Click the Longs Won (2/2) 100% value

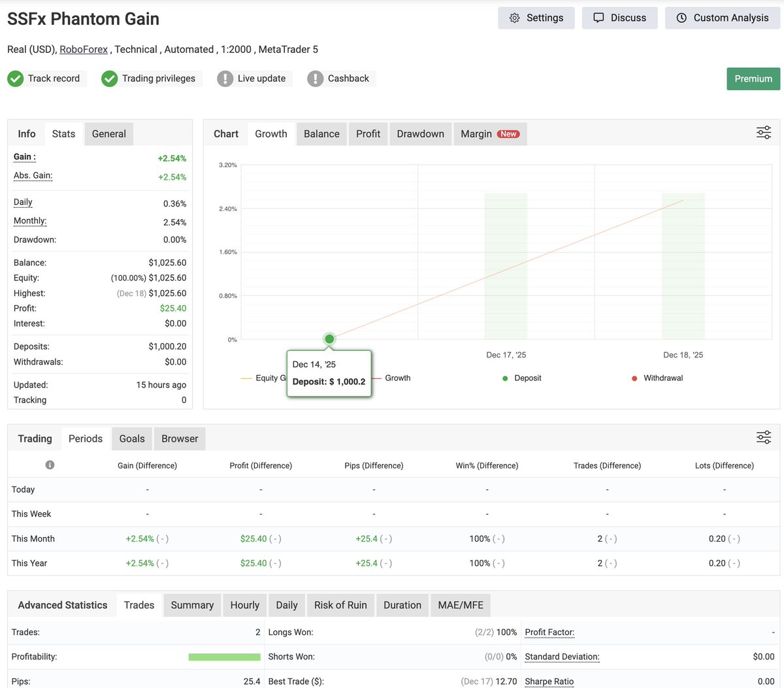[x=496, y=632]
